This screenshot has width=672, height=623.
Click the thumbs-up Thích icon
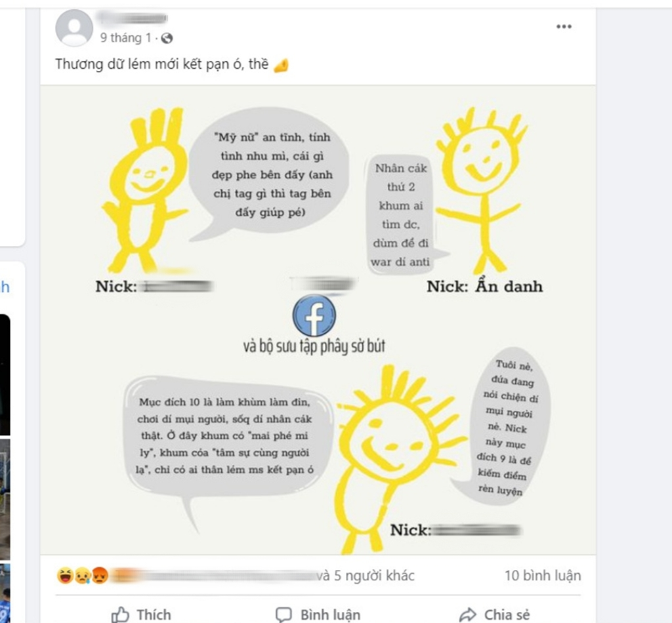point(120,615)
